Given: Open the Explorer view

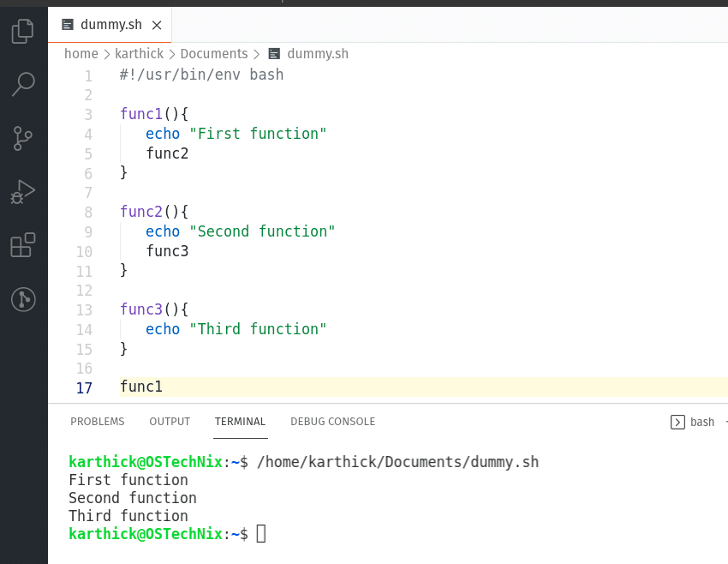Looking at the screenshot, I should [22, 30].
